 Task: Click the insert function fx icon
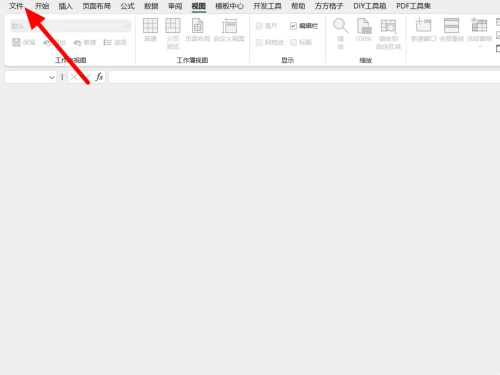[99, 77]
